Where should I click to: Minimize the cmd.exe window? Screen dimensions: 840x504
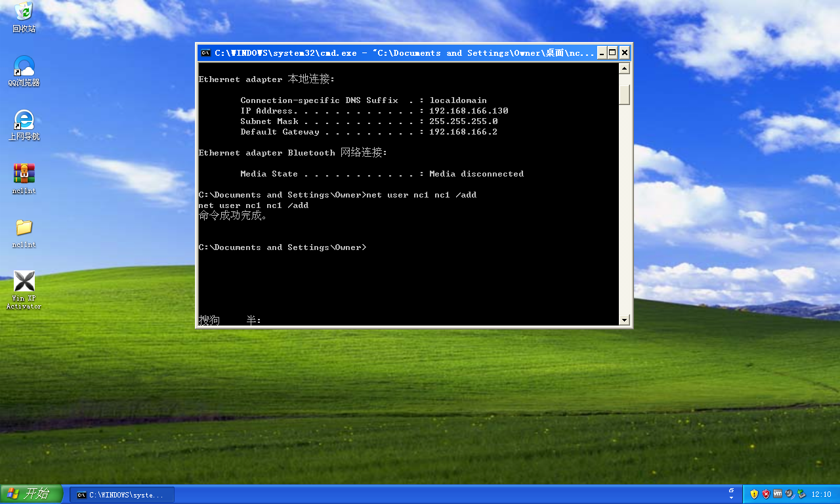[602, 53]
